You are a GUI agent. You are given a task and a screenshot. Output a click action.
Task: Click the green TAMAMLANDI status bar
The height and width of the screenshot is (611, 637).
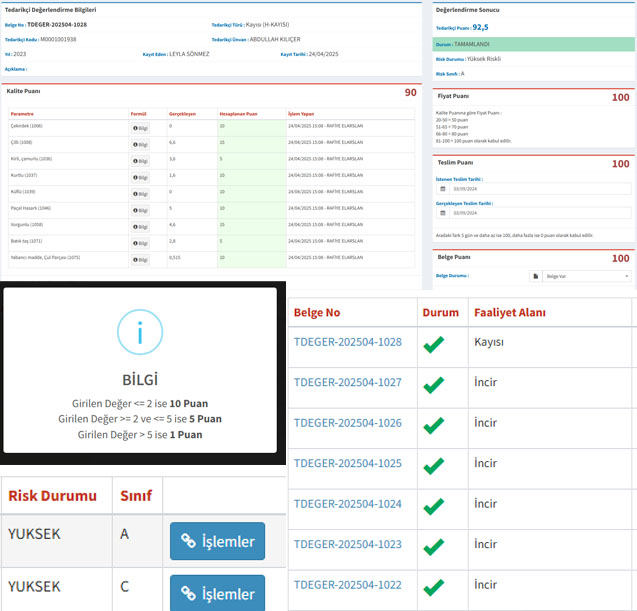[534, 44]
